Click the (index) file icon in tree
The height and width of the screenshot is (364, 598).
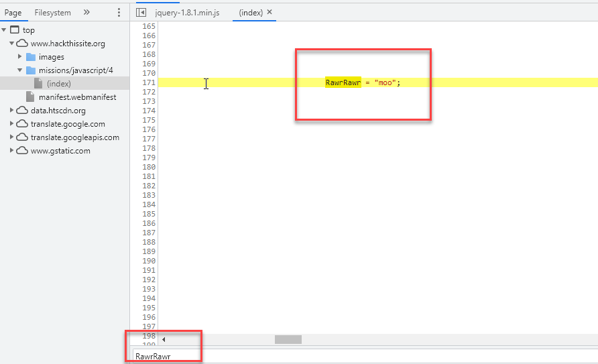pos(38,83)
